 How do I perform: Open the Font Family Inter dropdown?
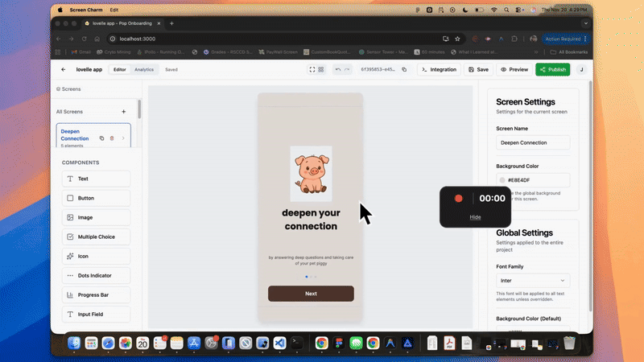coord(533,281)
